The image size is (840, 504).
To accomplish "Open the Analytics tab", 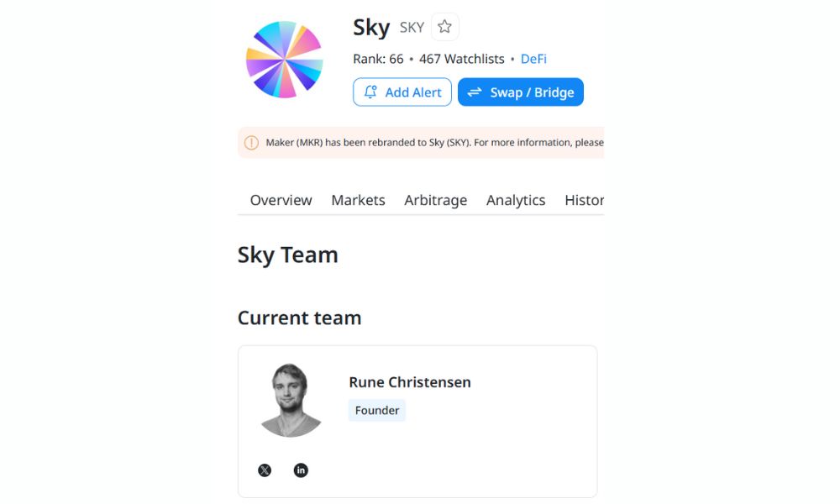I will pos(515,200).
